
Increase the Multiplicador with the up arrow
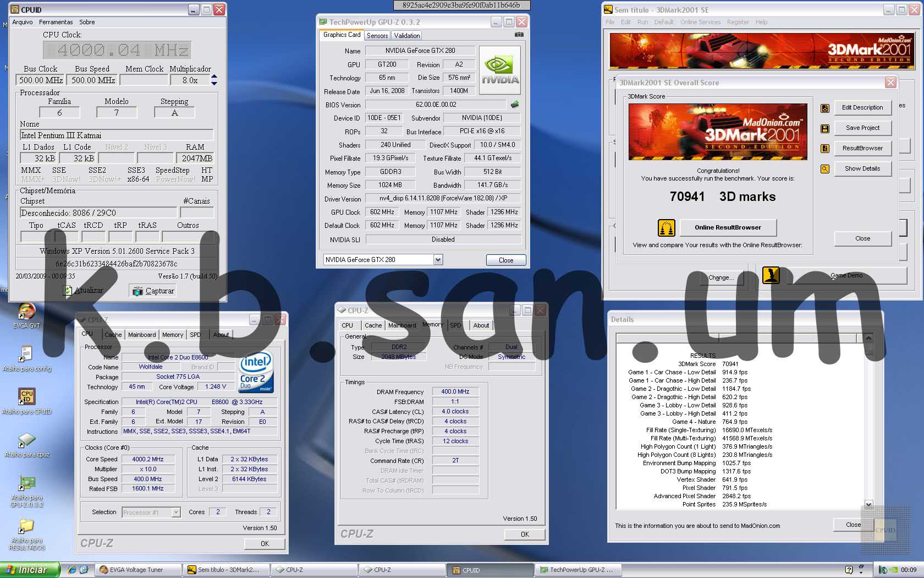click(214, 77)
